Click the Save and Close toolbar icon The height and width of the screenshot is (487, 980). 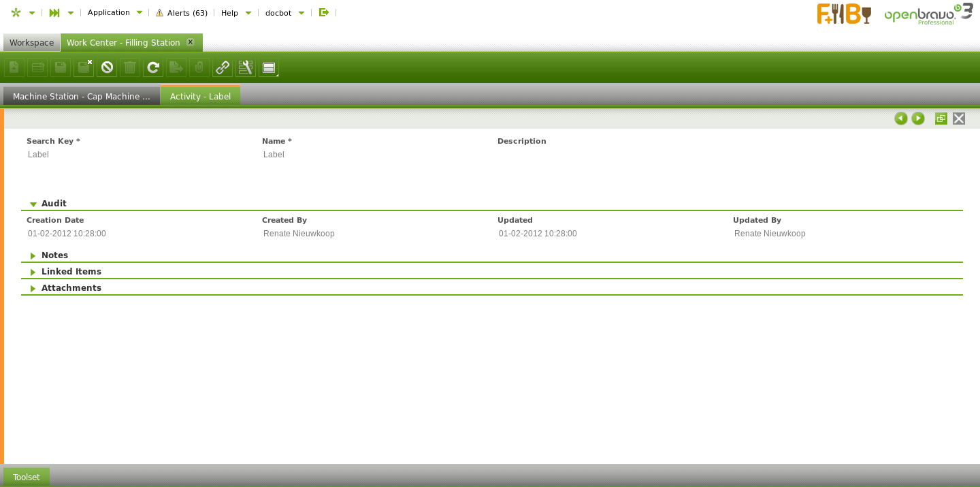click(x=84, y=67)
